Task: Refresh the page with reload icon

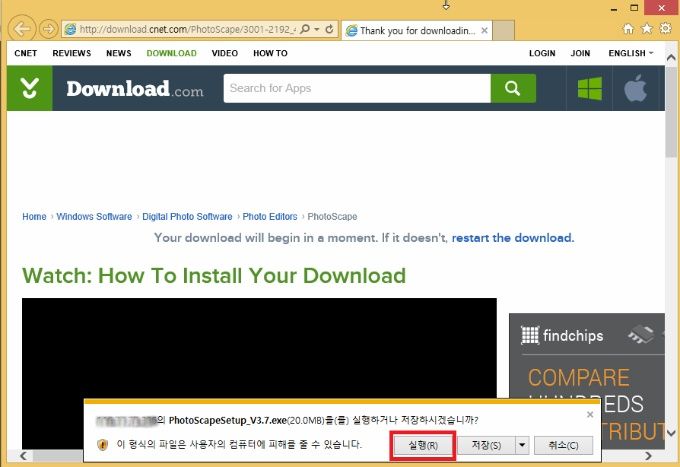Action: pos(329,29)
